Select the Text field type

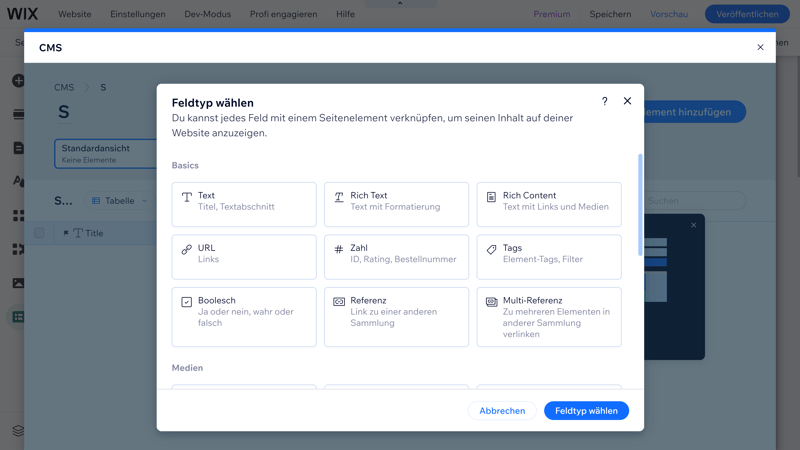244,204
